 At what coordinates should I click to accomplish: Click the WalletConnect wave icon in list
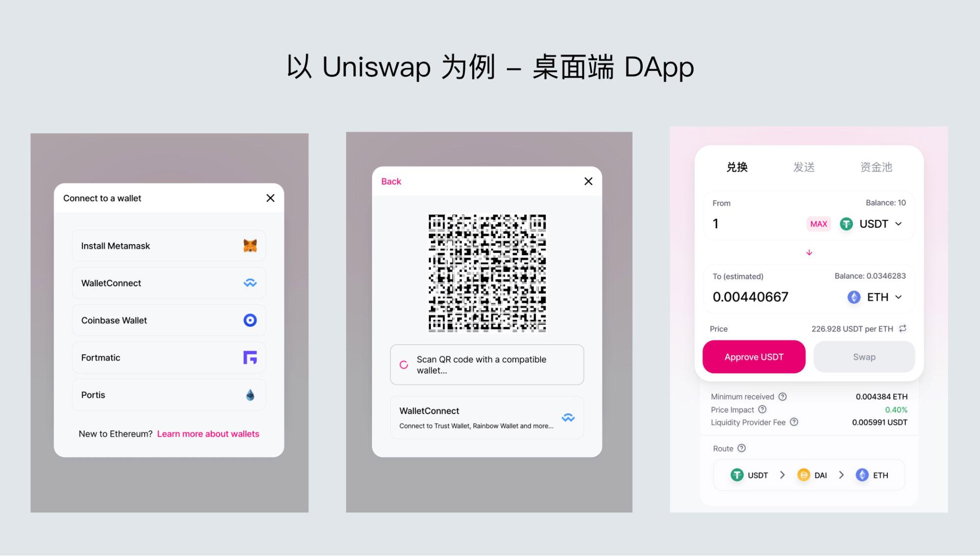(251, 282)
